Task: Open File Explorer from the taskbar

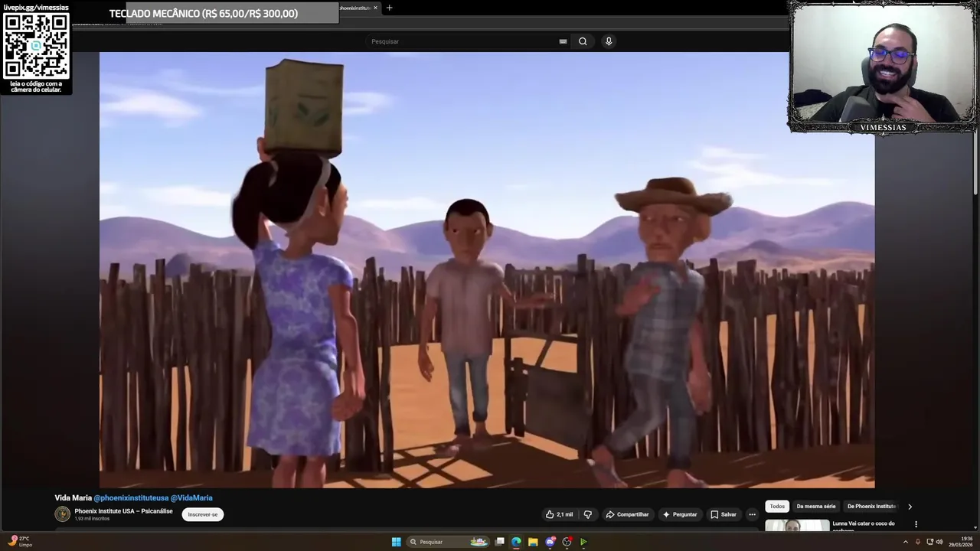Action: tap(533, 542)
